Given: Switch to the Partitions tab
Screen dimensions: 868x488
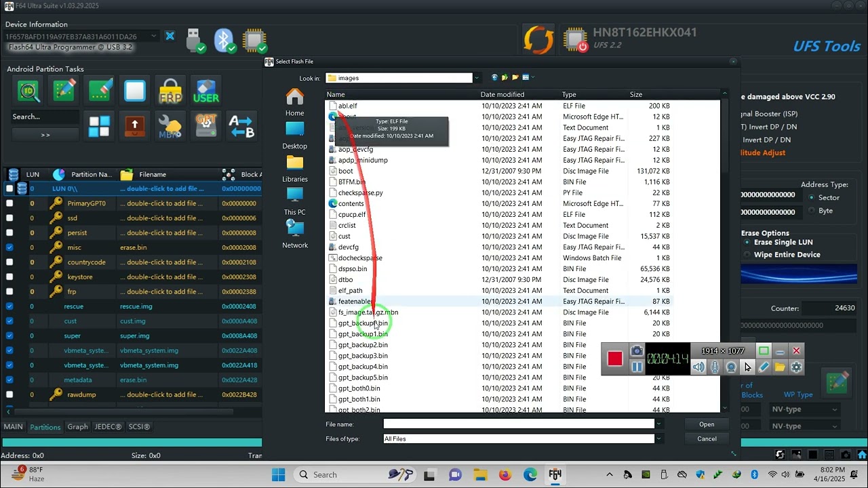Looking at the screenshot, I should pos(45,427).
